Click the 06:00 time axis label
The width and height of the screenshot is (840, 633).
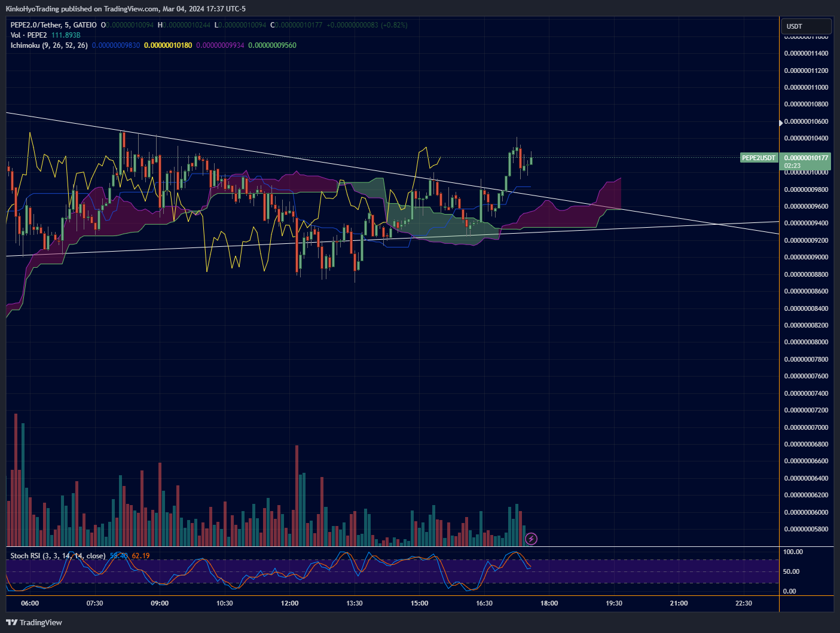[30, 603]
